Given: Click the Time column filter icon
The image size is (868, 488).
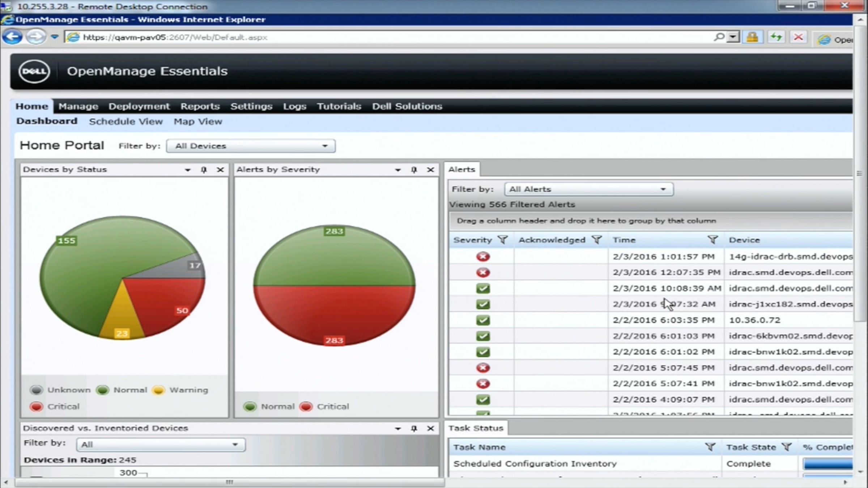Looking at the screenshot, I should [x=712, y=240].
